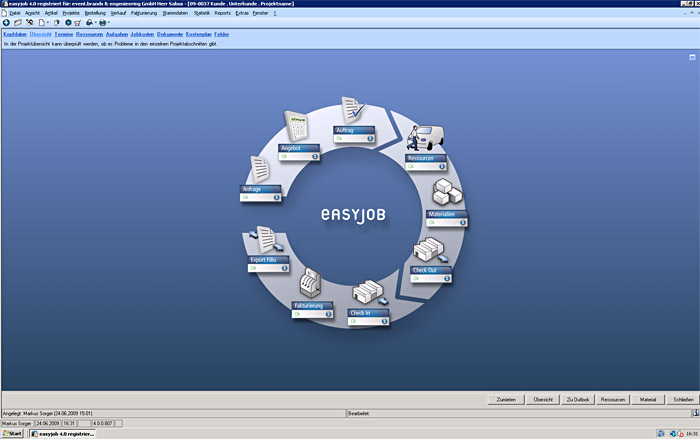
Task: Click the Material button
Action: 648,399
